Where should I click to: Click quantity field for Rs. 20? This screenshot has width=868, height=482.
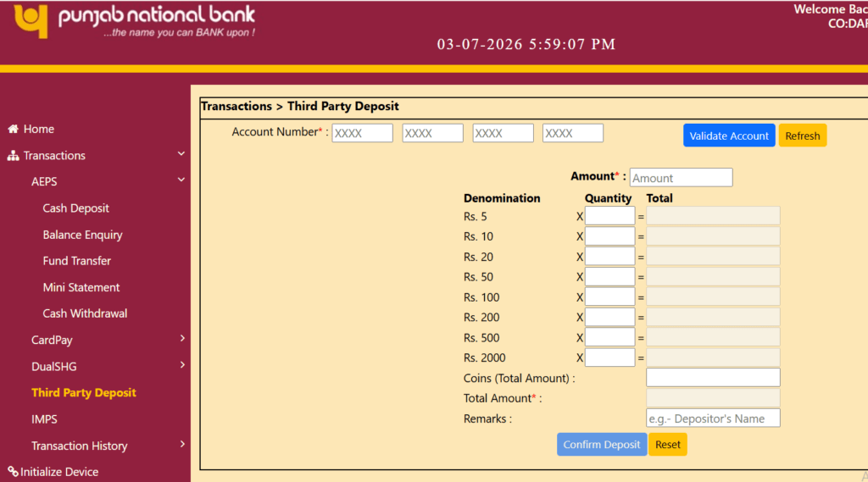609,256
